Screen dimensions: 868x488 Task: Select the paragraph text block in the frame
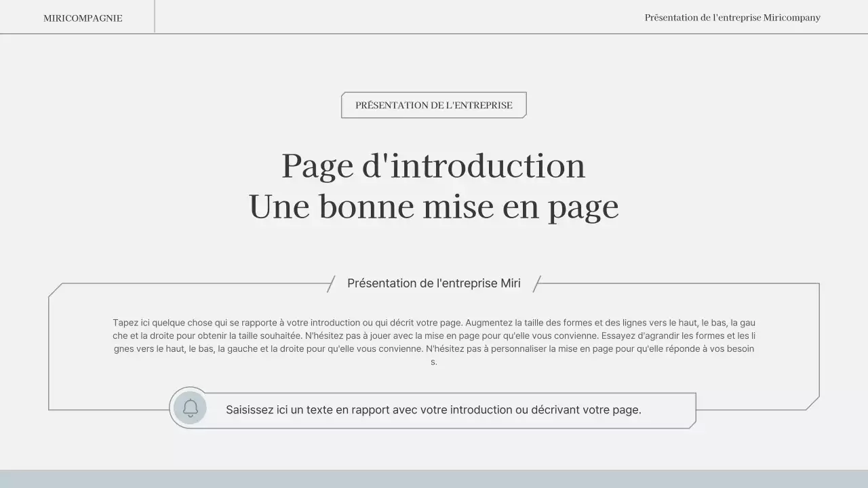(434, 342)
